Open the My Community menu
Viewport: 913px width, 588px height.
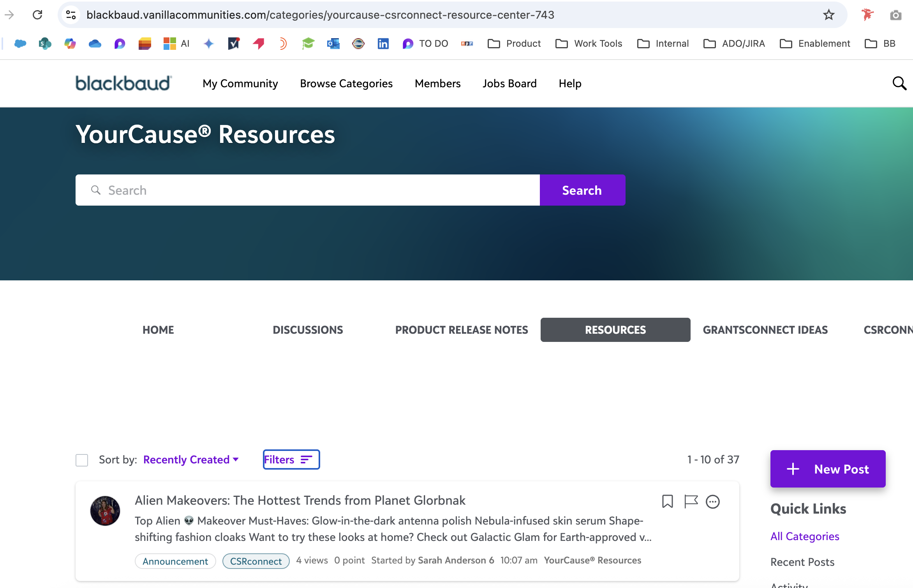point(240,83)
